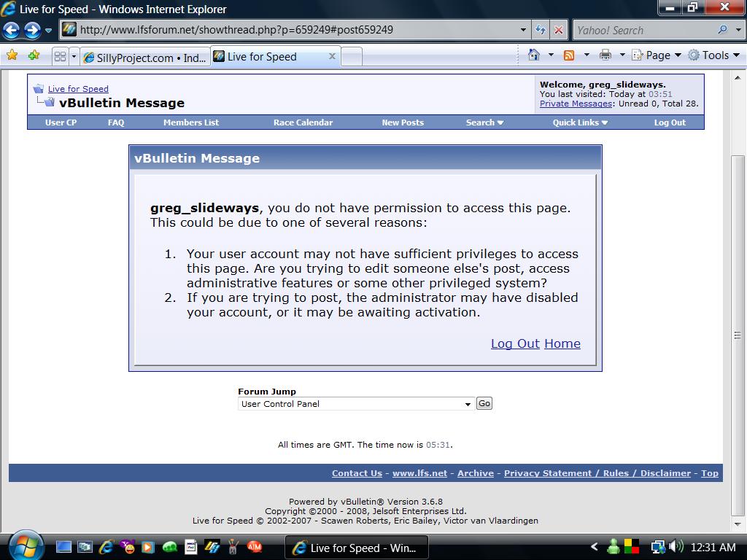Launch Windows Media Player from quick launch

(148, 547)
